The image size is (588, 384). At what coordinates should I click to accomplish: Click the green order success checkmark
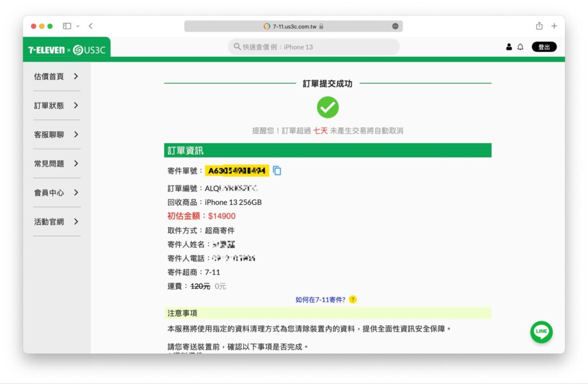point(328,107)
